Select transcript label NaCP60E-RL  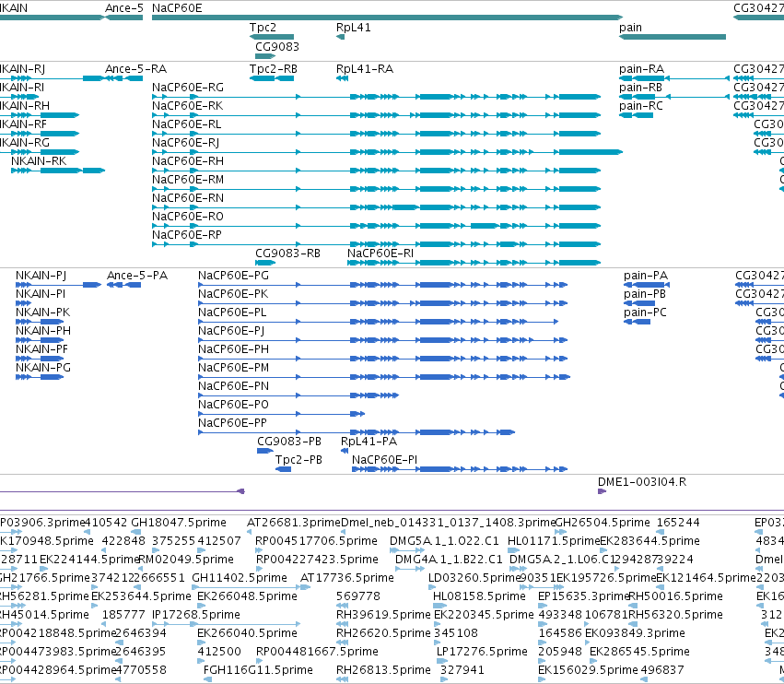(x=186, y=124)
